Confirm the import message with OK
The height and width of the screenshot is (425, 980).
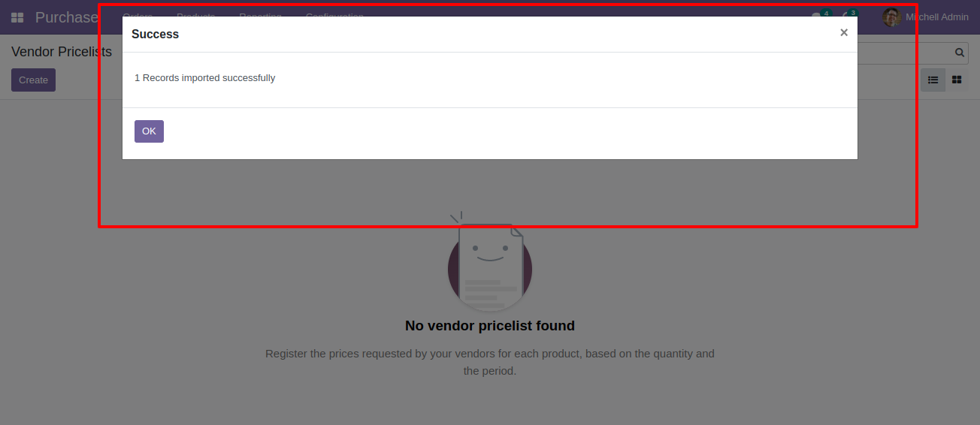[149, 131]
